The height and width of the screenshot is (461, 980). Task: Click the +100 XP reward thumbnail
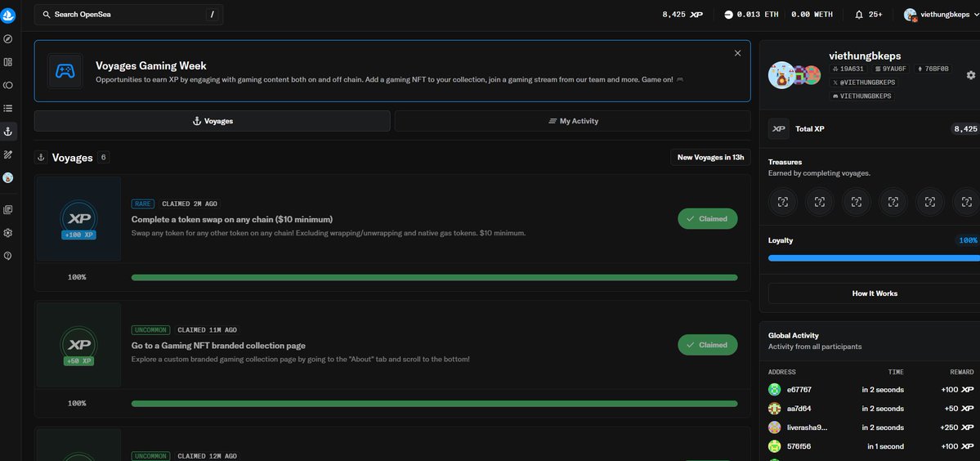[78, 218]
